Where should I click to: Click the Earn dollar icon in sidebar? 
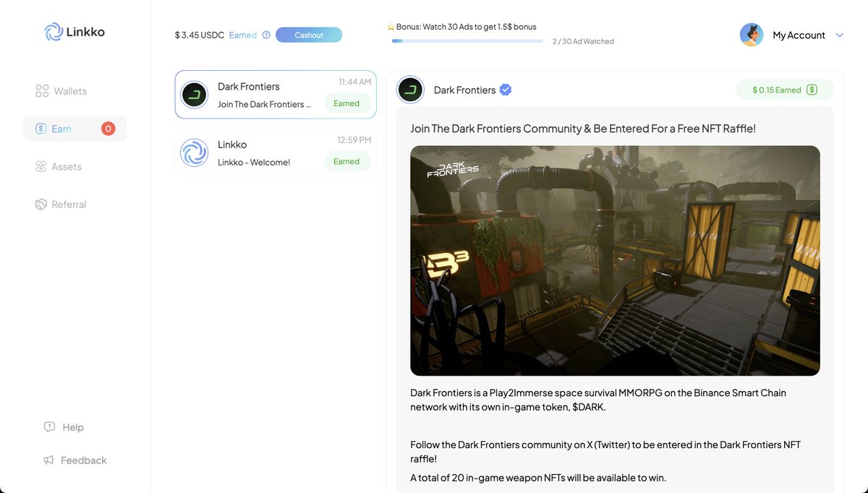click(41, 129)
